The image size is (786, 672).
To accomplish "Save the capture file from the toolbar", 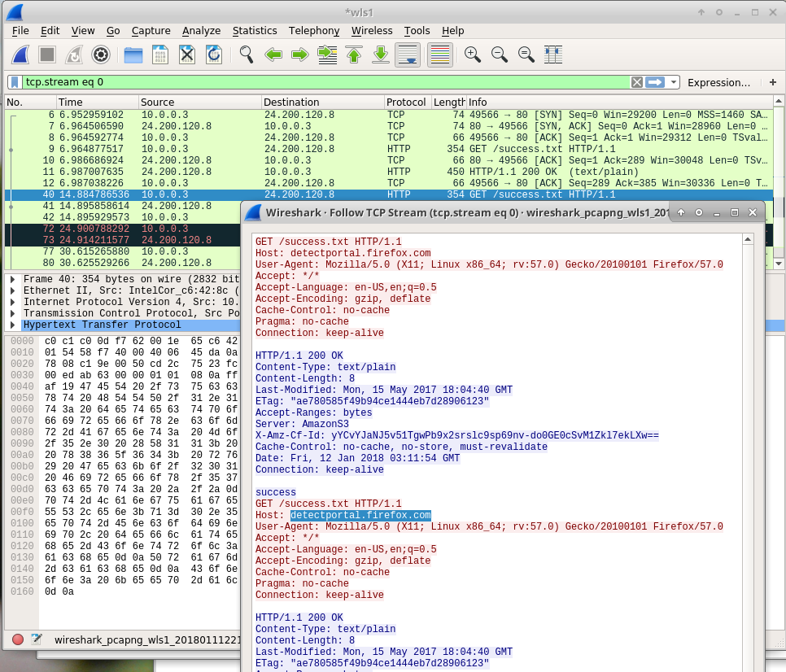I will 160,55.
